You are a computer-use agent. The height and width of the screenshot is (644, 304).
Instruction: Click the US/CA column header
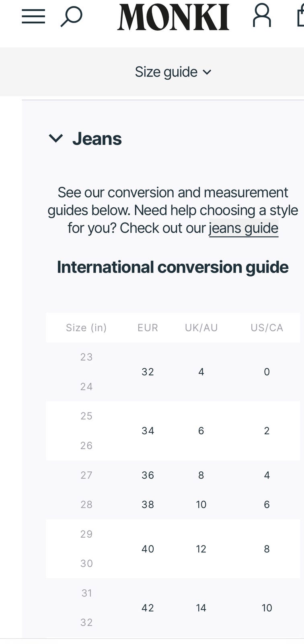pyautogui.click(x=267, y=328)
